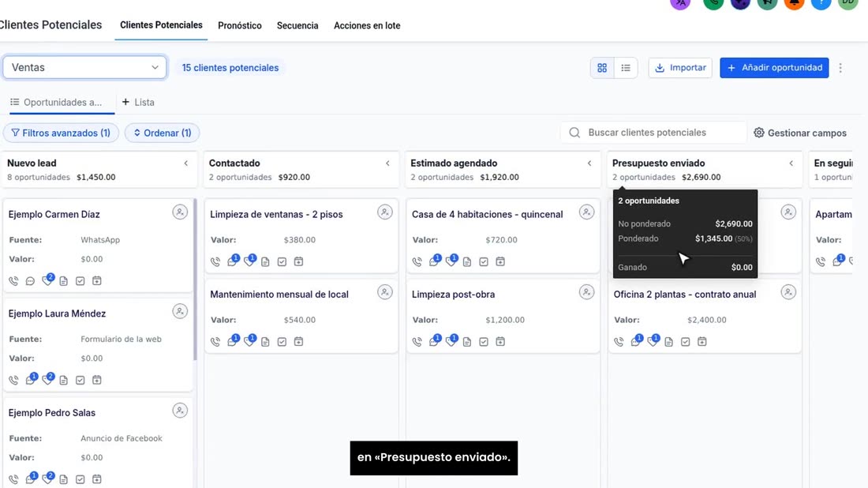The width and height of the screenshot is (868, 488).
Task: Open Secuencia tab
Action: (x=297, y=25)
